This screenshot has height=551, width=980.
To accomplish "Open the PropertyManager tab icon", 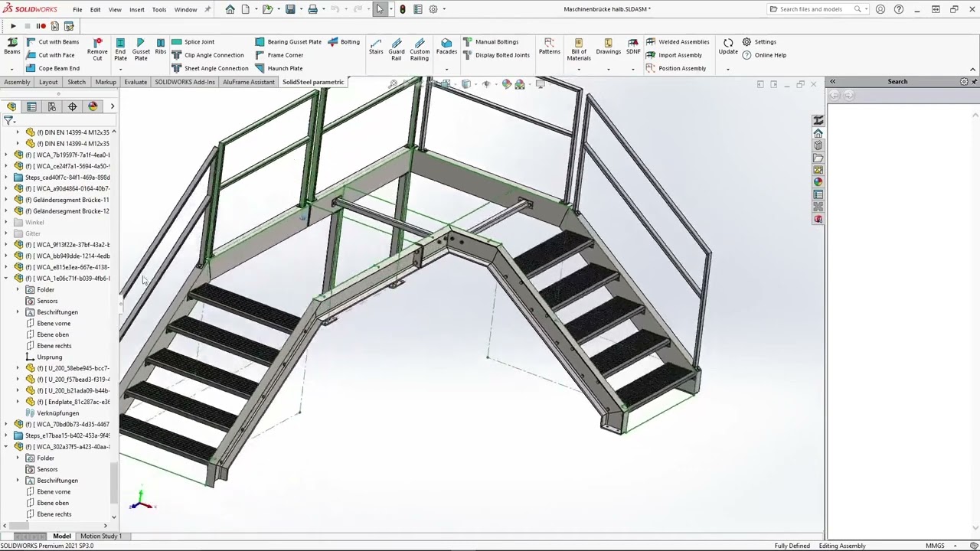I will pyautogui.click(x=31, y=106).
